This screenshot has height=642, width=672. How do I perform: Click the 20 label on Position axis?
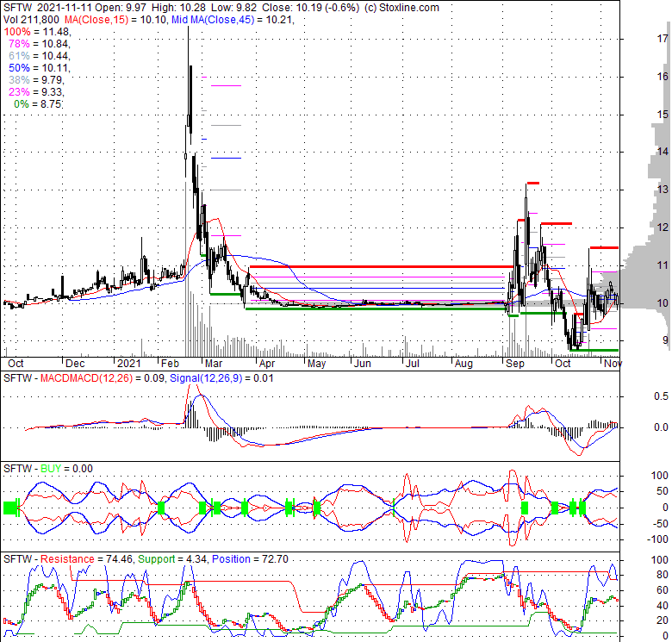pyautogui.click(x=663, y=620)
